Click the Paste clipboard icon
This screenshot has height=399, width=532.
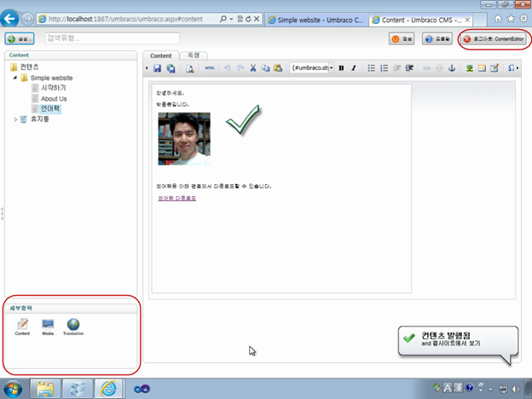[x=278, y=68]
